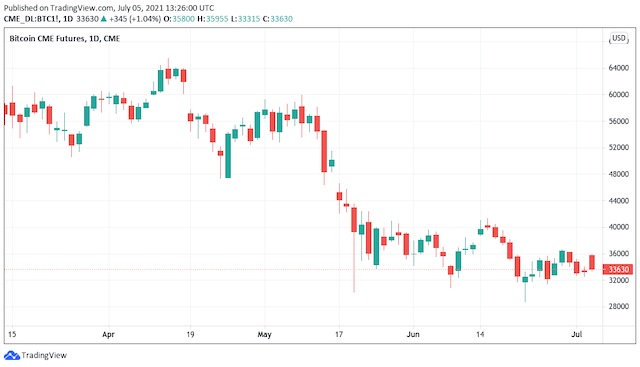Click the 19 date label on time axis
Screen dimensions: 640x367
pos(190,334)
